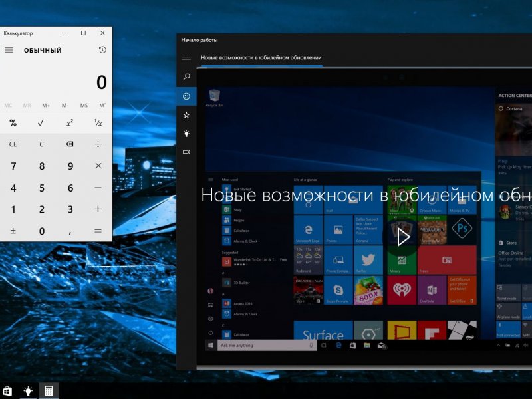Click the divide key
Image resolution: width=532 pixels, height=399 pixels.
(98, 144)
